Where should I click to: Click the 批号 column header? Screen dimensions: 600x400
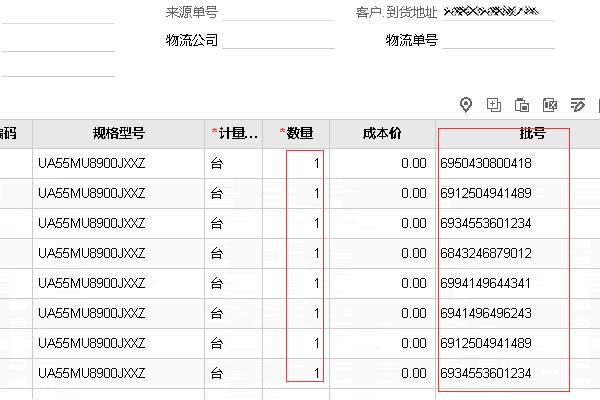click(x=532, y=134)
